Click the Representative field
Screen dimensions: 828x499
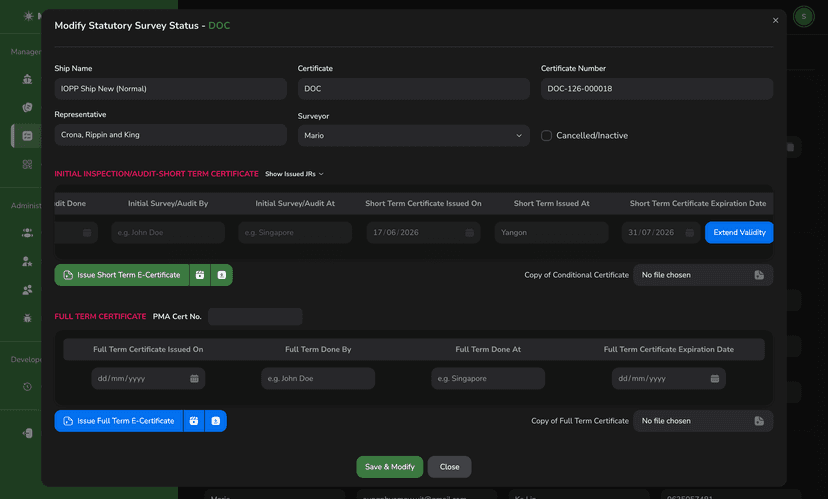click(171, 135)
